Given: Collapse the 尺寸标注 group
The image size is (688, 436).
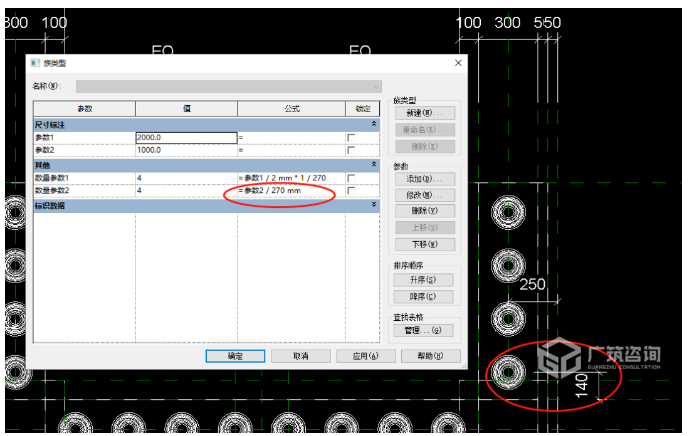Looking at the screenshot, I should 374,125.
